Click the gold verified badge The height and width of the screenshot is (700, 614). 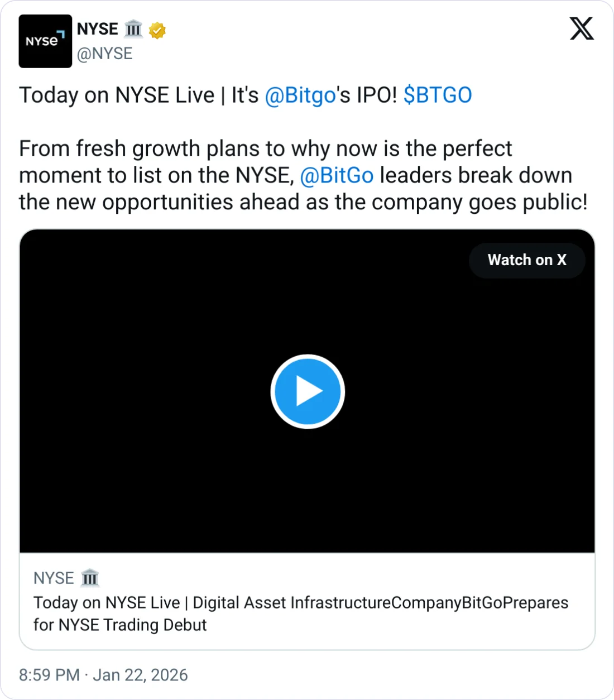(x=157, y=30)
